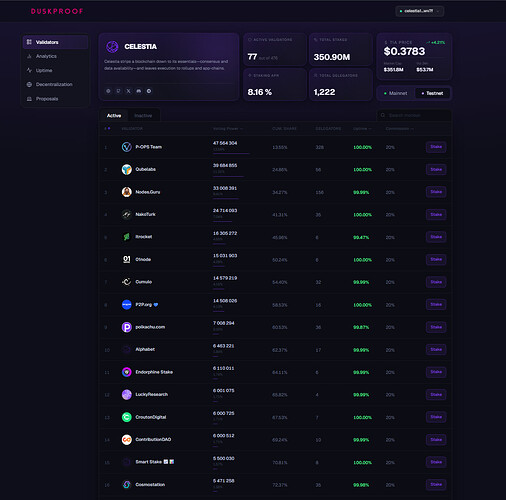Select the Active validators tab
The image size is (506, 500).
114,116
